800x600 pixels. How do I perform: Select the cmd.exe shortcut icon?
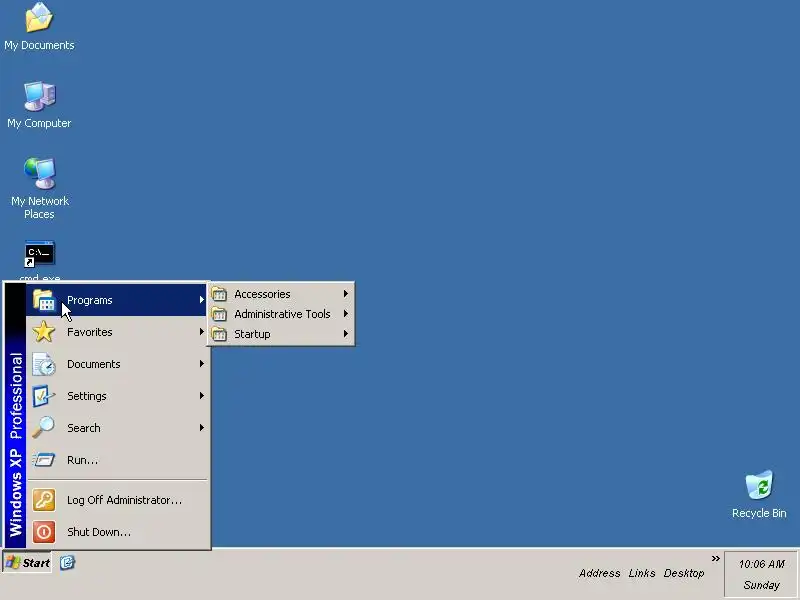(39, 254)
